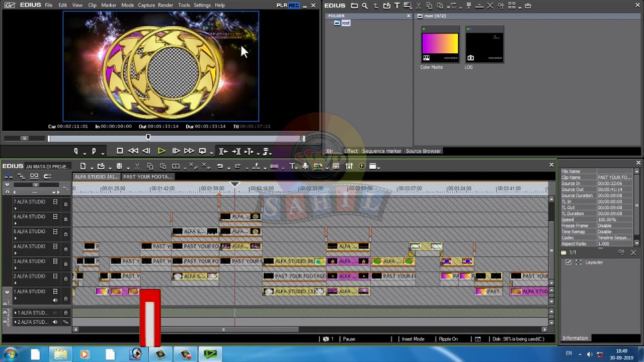Click the Save Project icon in timeline toolbar
This screenshot has height=362, width=644.
point(119,166)
